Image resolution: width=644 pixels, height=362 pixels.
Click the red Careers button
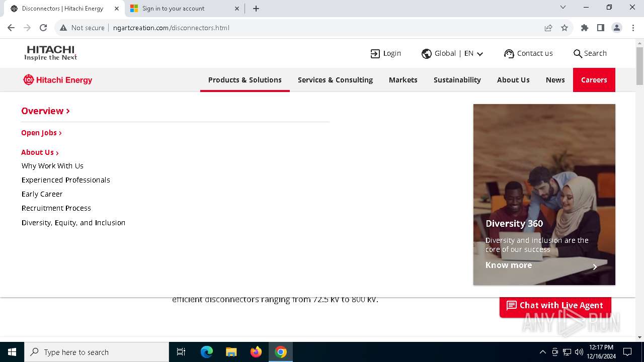(594, 80)
